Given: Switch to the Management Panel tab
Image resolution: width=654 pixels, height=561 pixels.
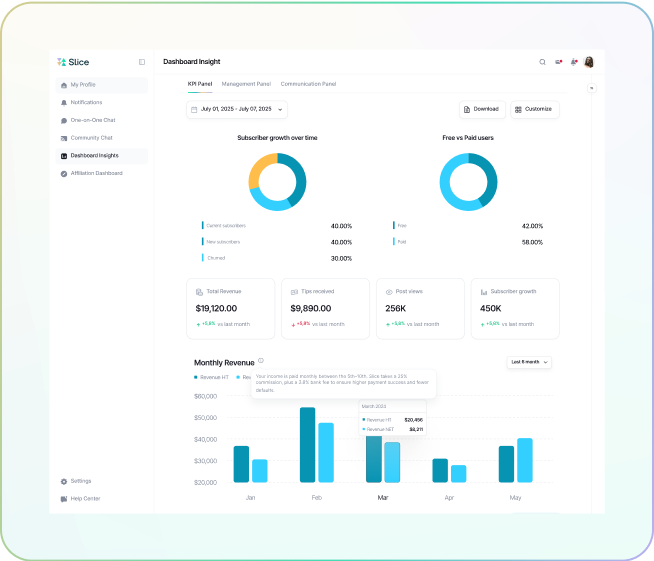Looking at the screenshot, I should (246, 84).
